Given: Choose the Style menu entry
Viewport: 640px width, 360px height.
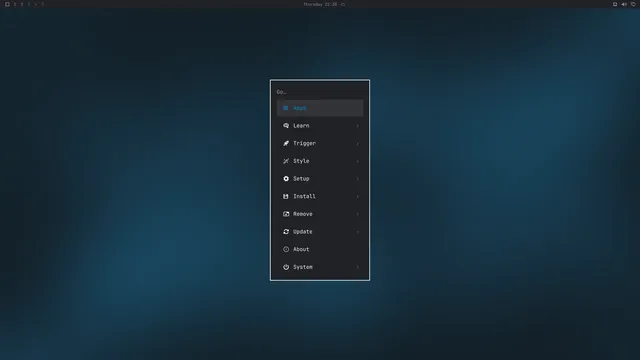Looking at the screenshot, I should pyautogui.click(x=320, y=161).
